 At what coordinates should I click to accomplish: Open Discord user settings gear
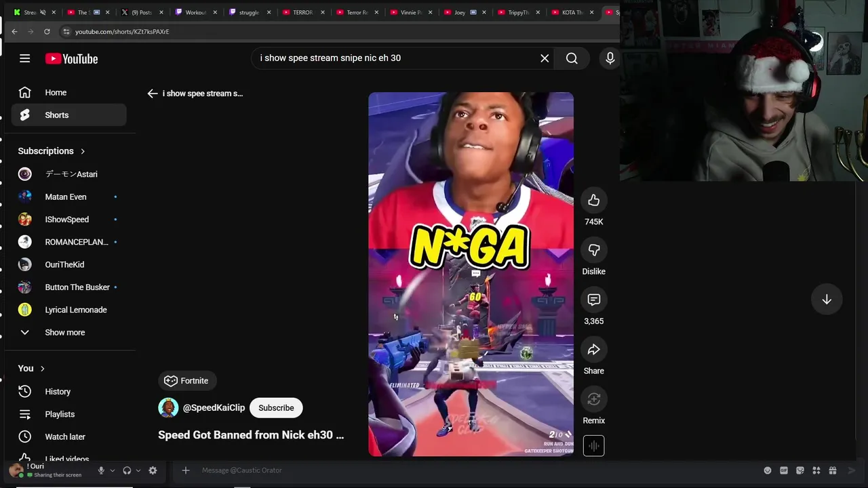click(x=153, y=470)
